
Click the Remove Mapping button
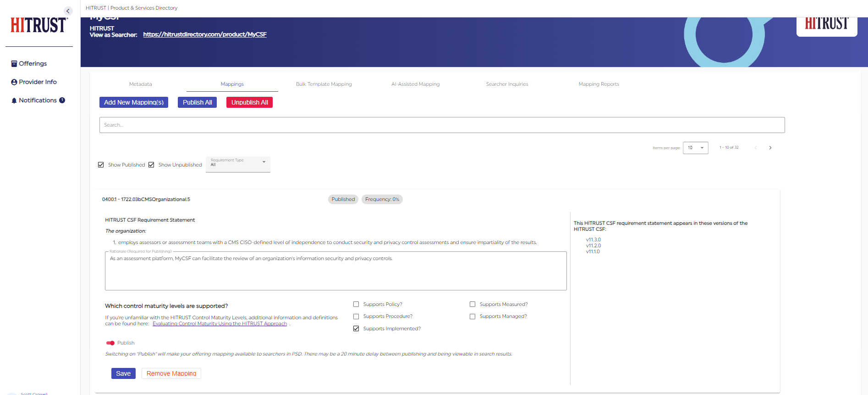click(x=171, y=373)
